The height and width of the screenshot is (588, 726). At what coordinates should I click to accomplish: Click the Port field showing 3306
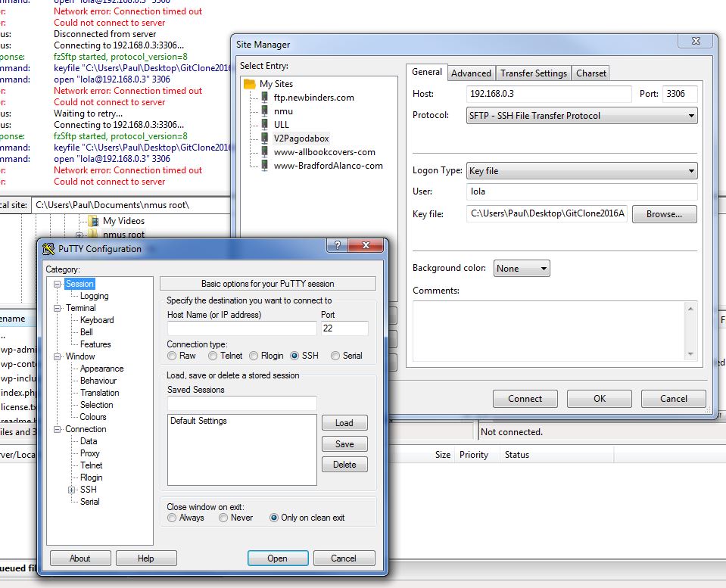point(680,94)
